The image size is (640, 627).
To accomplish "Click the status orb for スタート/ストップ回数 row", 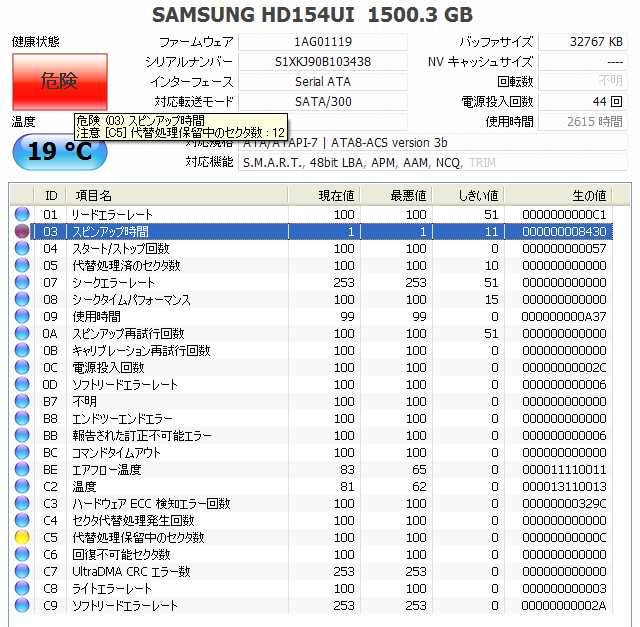I will click(x=22, y=249).
